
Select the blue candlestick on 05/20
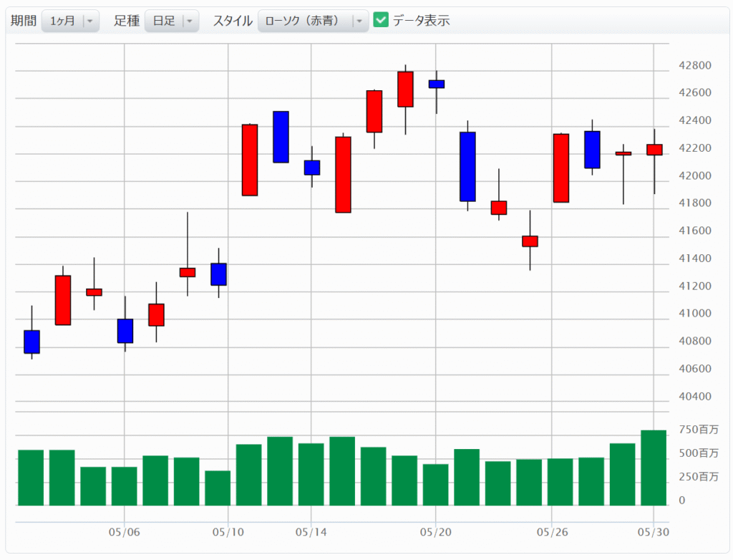(437, 85)
